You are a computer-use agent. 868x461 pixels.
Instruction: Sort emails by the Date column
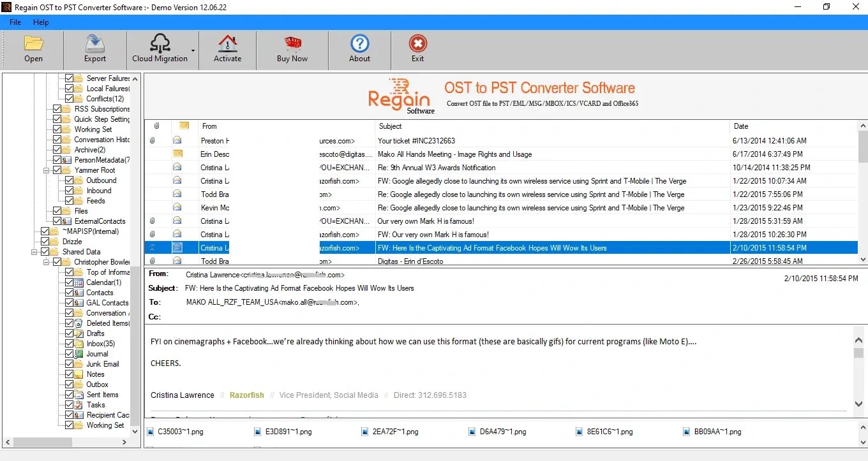point(794,126)
